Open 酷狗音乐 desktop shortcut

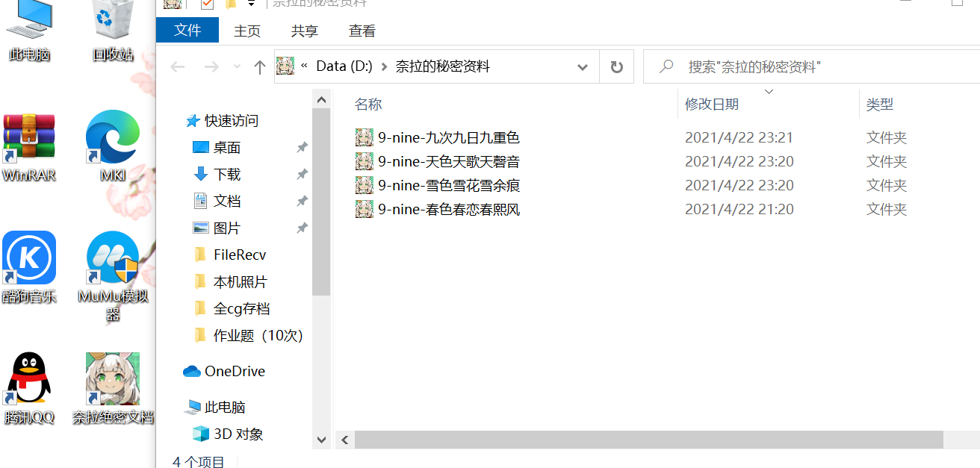(29, 267)
